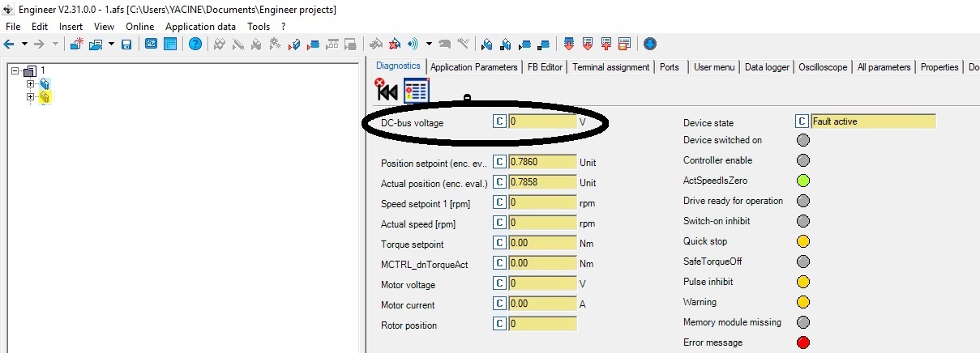Open the Help question mark icon
This screenshot has height=353, width=980.
(x=195, y=44)
